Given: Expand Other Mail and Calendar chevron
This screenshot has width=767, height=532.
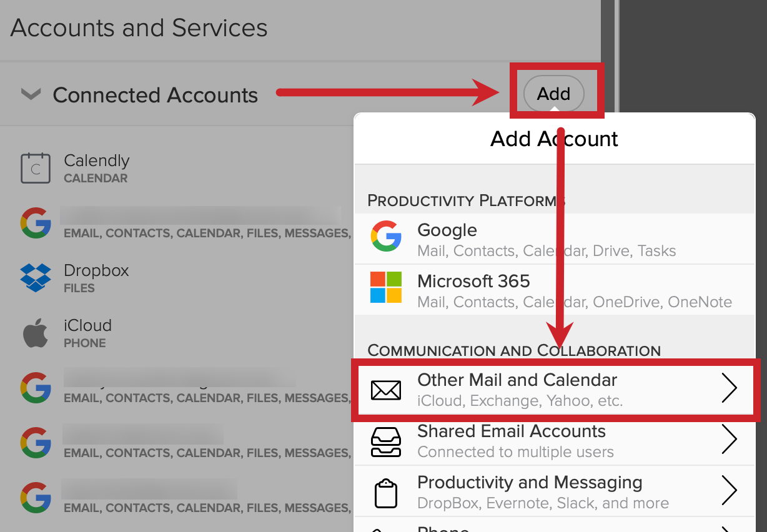Looking at the screenshot, I should [730, 389].
